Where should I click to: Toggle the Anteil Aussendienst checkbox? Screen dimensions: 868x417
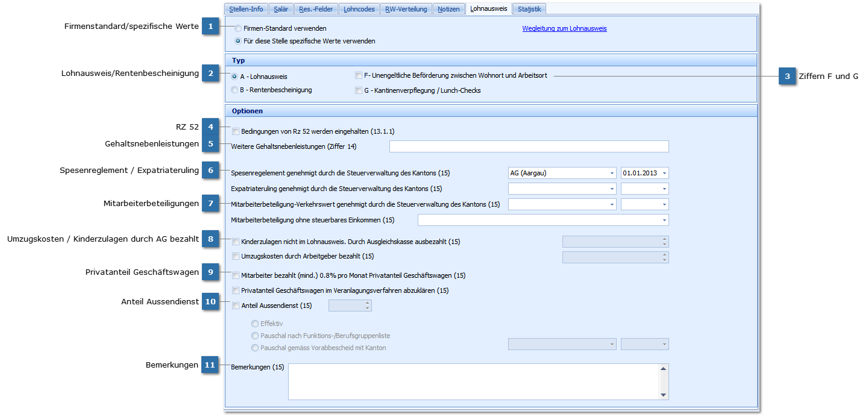pyautogui.click(x=236, y=306)
